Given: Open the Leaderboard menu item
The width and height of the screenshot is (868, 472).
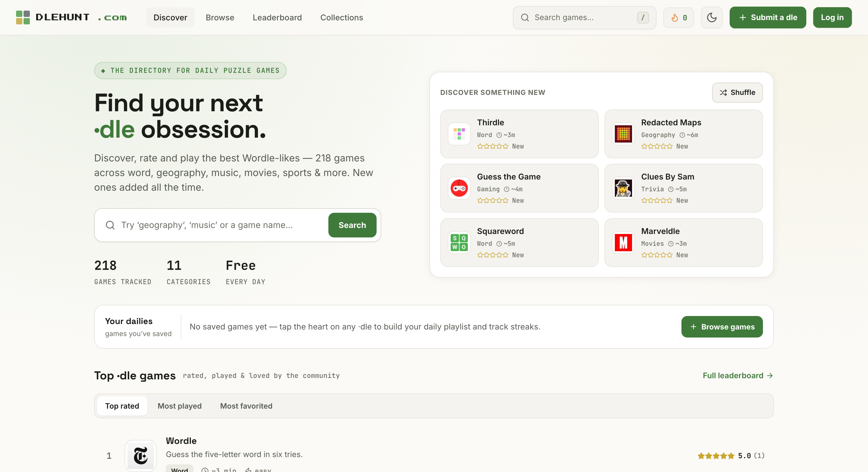Looking at the screenshot, I should point(277,17).
